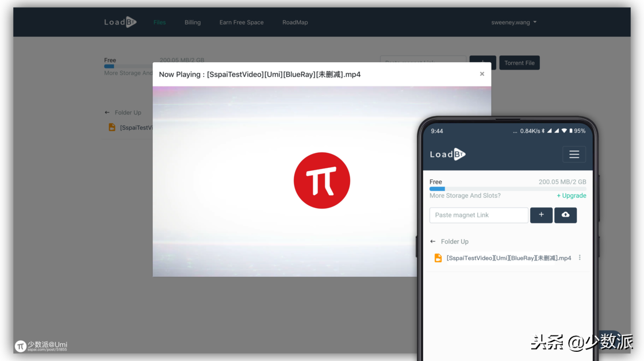Click the LoadBT logo in desktop header
Image resolution: width=644 pixels, height=361 pixels.
point(120,22)
